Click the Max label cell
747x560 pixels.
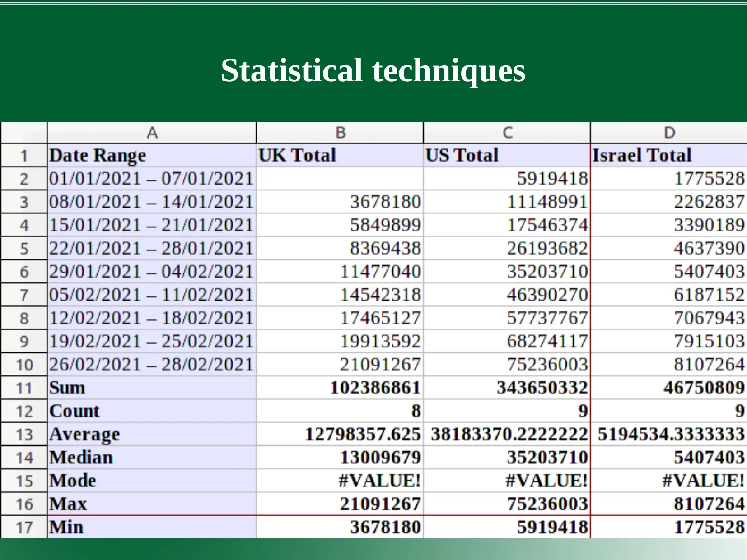point(152,504)
